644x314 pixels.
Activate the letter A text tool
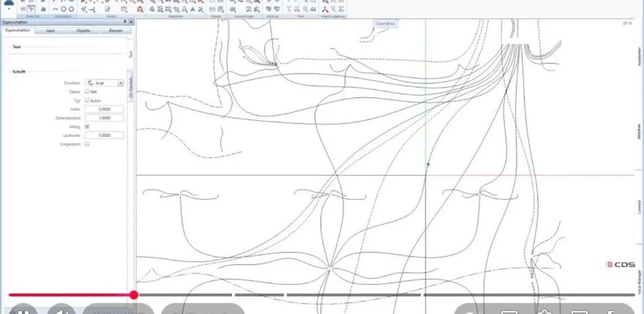192,9
